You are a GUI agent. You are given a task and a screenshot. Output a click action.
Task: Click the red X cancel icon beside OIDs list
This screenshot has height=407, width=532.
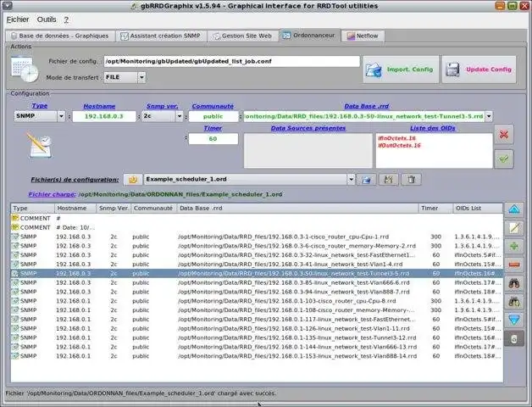pyautogui.click(x=504, y=135)
